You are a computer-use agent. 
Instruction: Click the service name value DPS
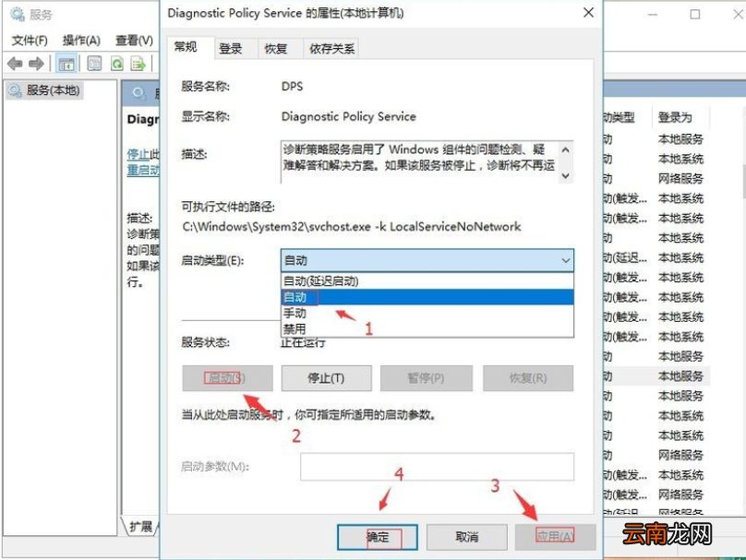pos(292,87)
